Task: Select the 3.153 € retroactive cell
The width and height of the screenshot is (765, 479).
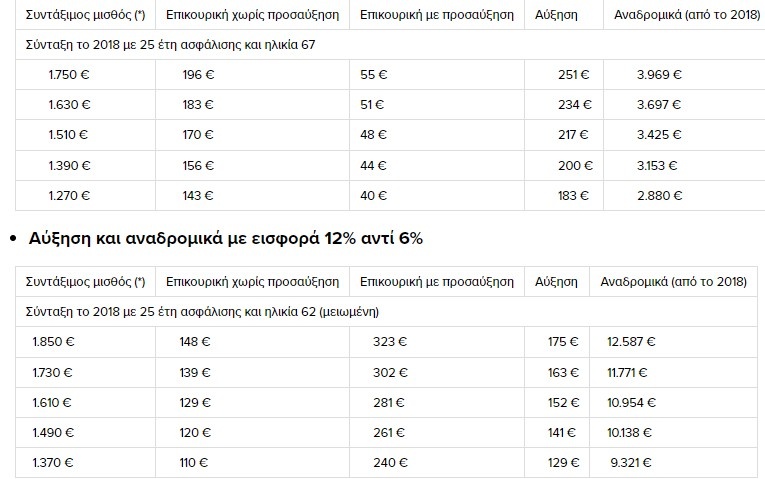Action: (656, 165)
